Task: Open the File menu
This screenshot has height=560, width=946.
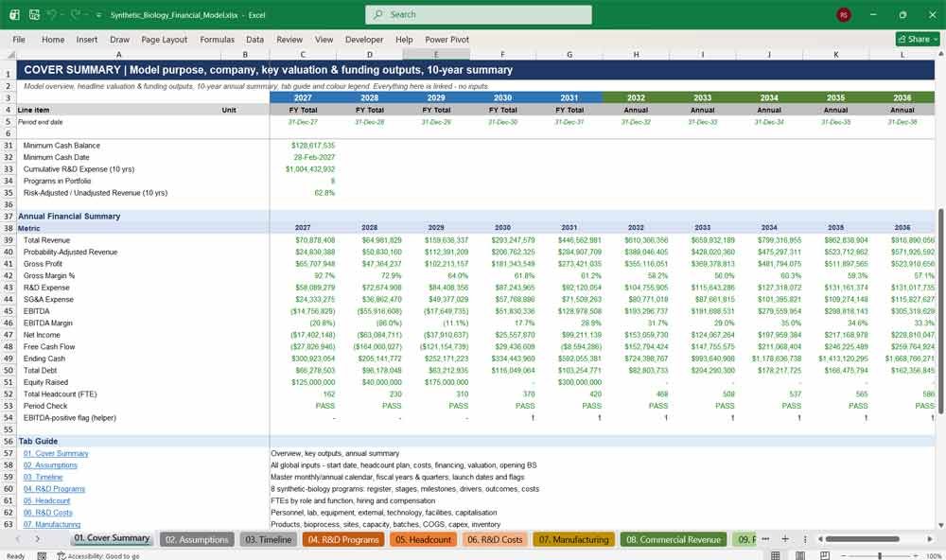Action: click(x=19, y=39)
